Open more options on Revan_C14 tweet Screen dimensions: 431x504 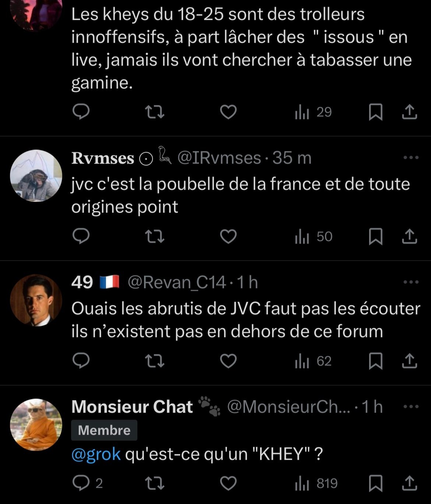[x=411, y=282]
